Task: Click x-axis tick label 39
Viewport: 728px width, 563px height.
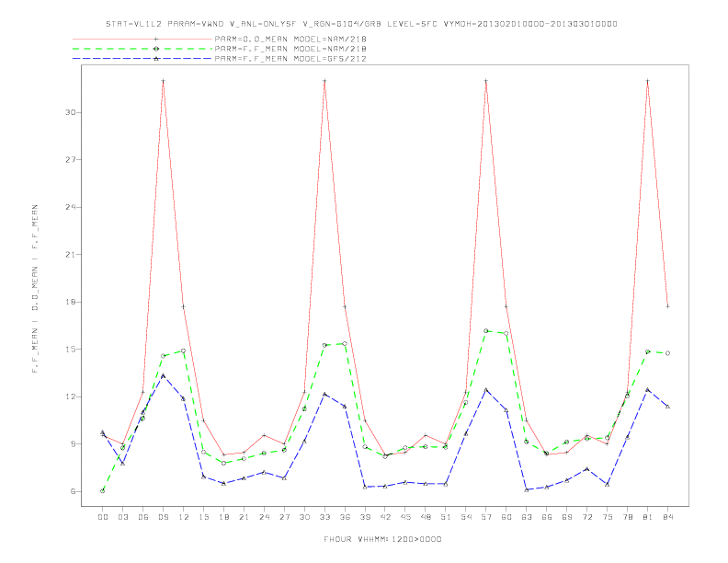Action: coord(365,517)
